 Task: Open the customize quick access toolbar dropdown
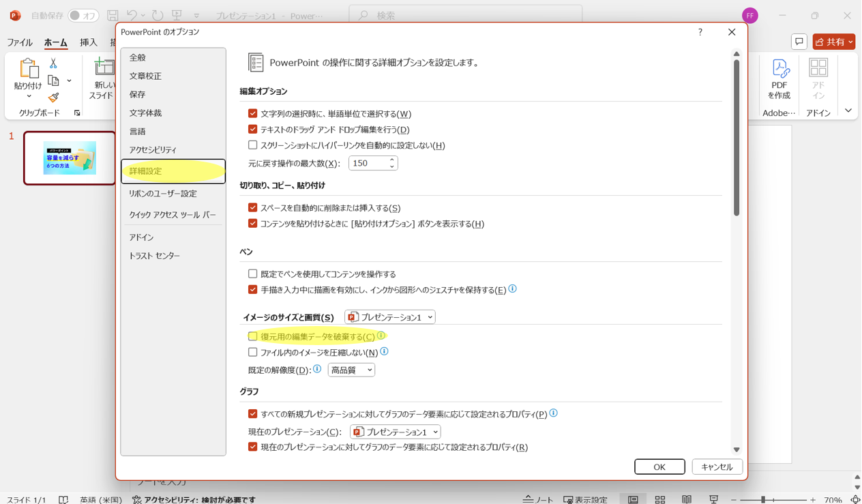[x=196, y=16]
